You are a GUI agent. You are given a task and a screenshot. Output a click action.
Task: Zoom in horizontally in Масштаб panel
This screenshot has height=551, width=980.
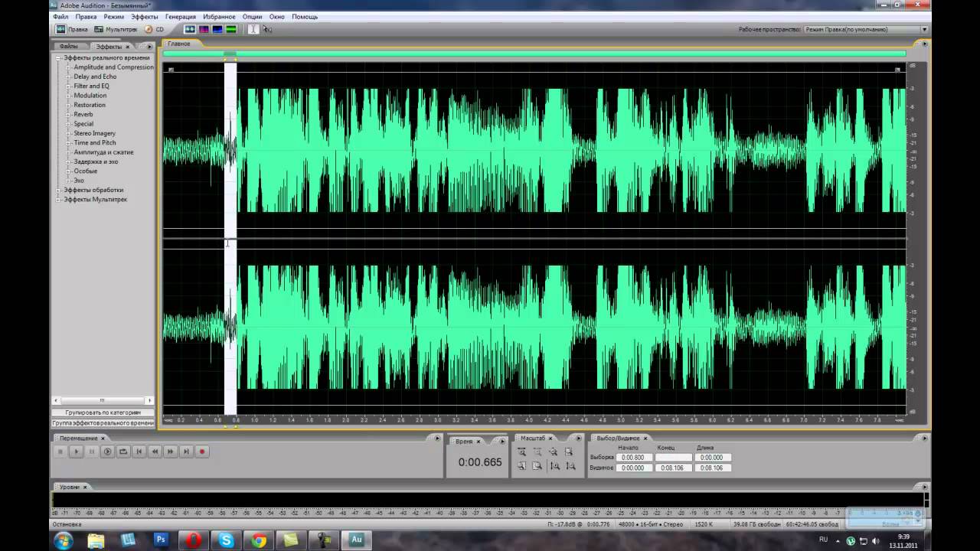[x=521, y=452]
